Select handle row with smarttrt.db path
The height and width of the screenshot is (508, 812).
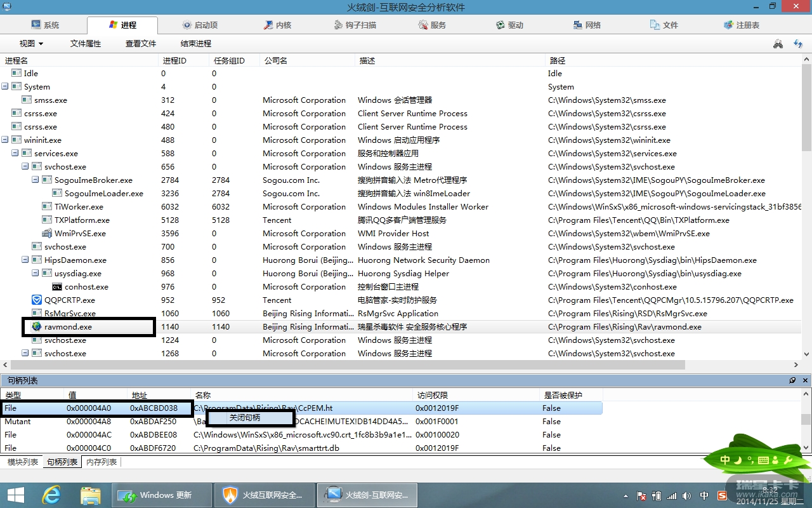(x=301, y=448)
